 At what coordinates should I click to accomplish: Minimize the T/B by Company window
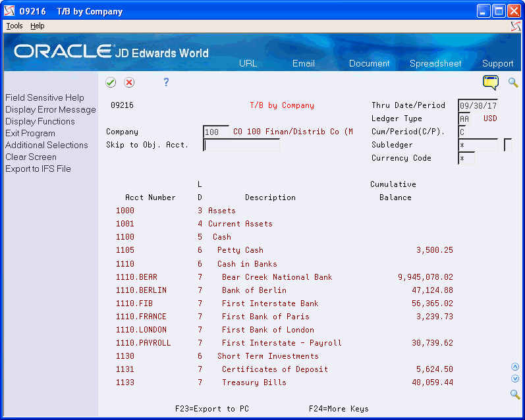(x=483, y=11)
